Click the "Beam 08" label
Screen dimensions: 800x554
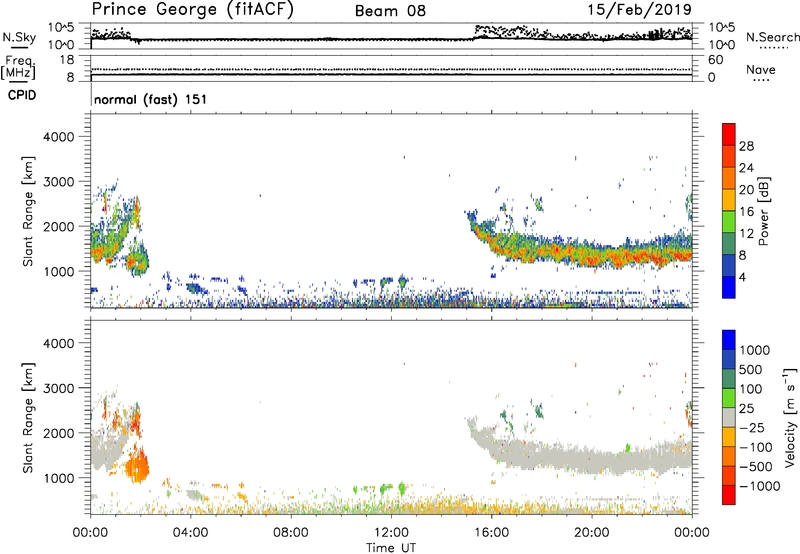(x=390, y=11)
